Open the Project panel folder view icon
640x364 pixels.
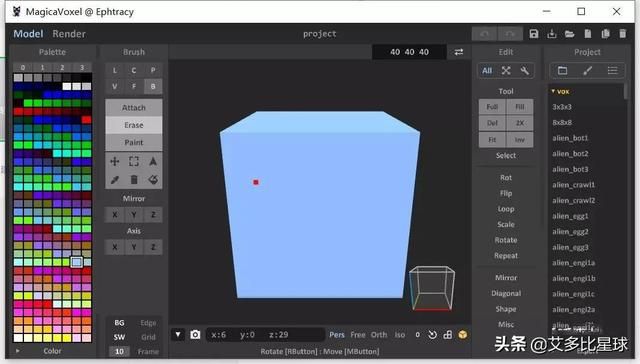[x=562, y=71]
